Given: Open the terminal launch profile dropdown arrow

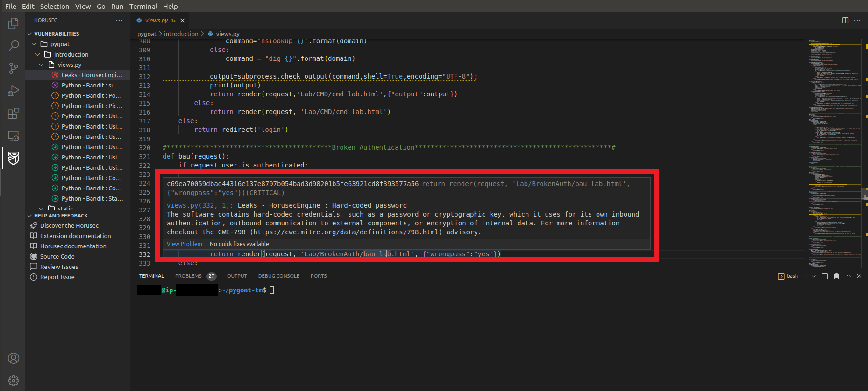Looking at the screenshot, I should click(x=814, y=276).
